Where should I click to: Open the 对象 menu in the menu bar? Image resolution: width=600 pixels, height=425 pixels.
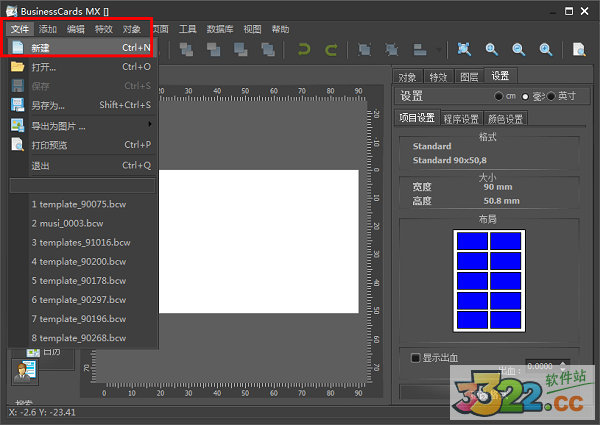click(132, 29)
